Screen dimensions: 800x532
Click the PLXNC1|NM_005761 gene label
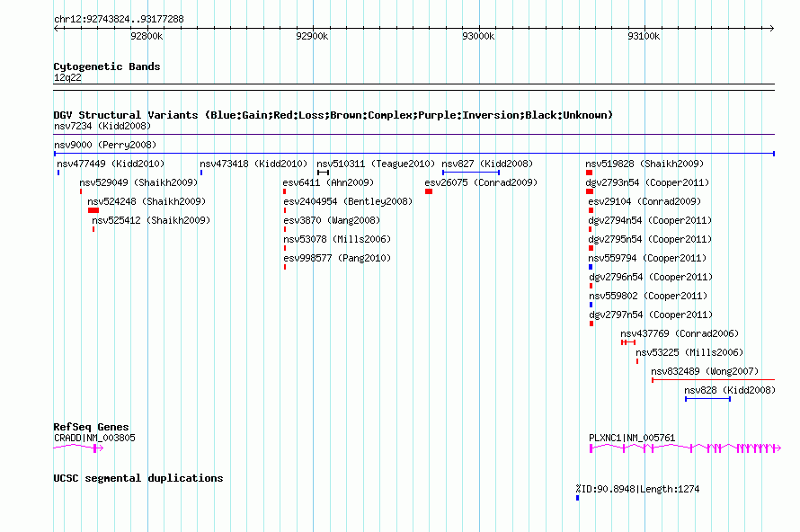[632, 439]
